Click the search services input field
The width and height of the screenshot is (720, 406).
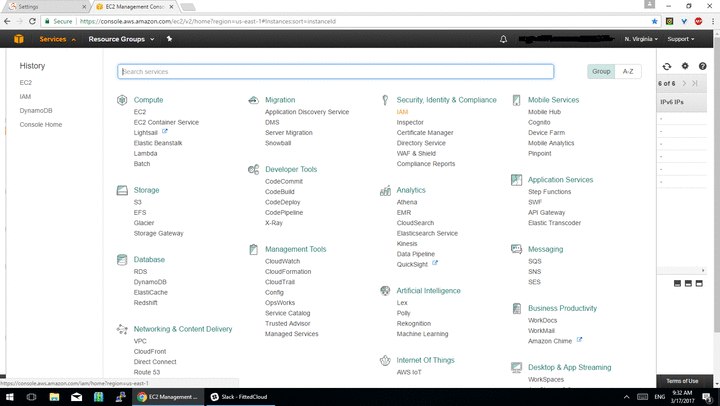(335, 72)
